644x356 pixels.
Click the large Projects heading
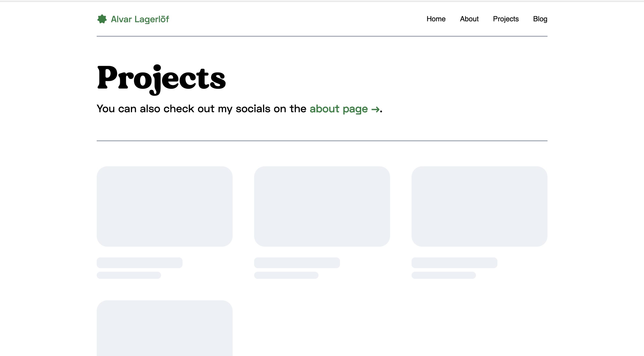(161, 78)
